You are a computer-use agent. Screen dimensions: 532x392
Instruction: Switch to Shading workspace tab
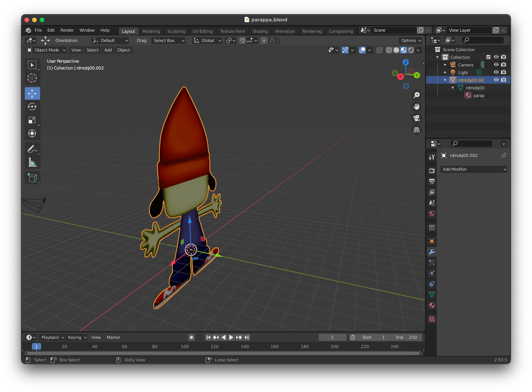[260, 31]
